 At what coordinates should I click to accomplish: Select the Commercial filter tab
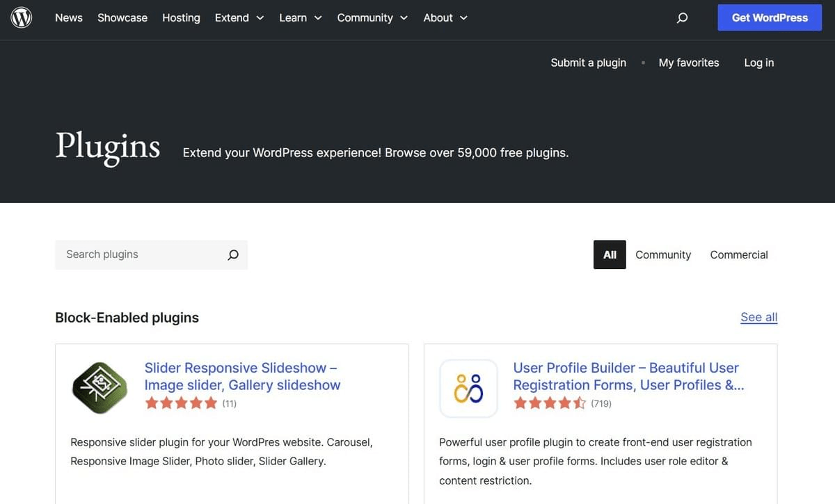pyautogui.click(x=739, y=254)
